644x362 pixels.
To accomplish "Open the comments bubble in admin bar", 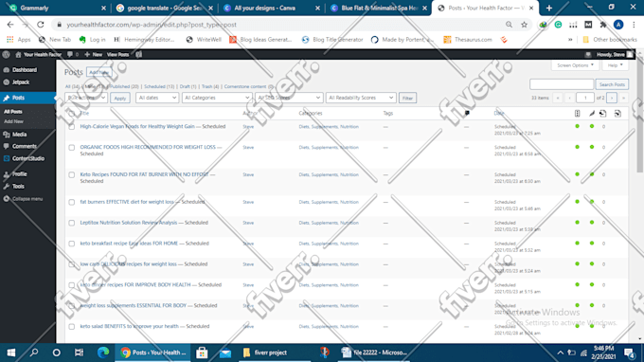I will (72, 54).
